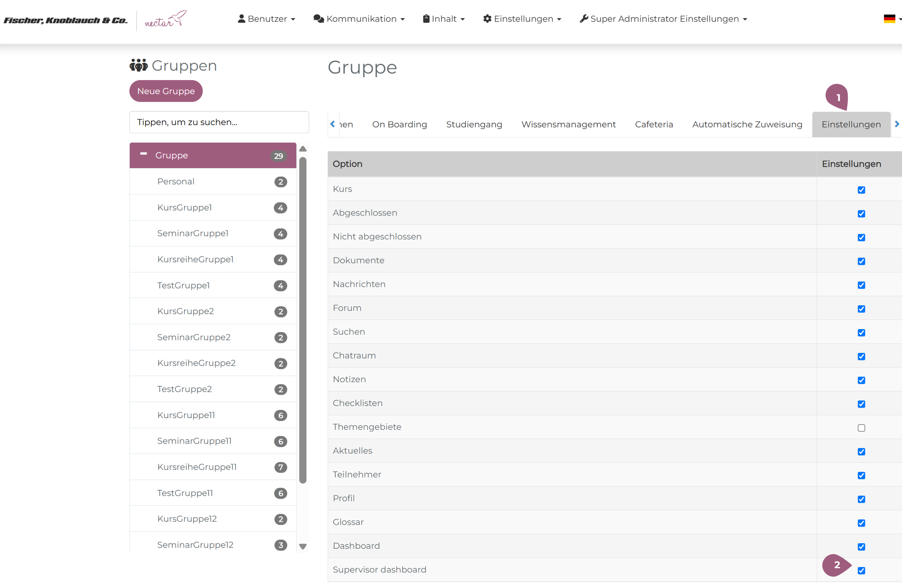Image resolution: width=902 pixels, height=588 pixels.
Task: Focus the group search input field
Action: [219, 122]
